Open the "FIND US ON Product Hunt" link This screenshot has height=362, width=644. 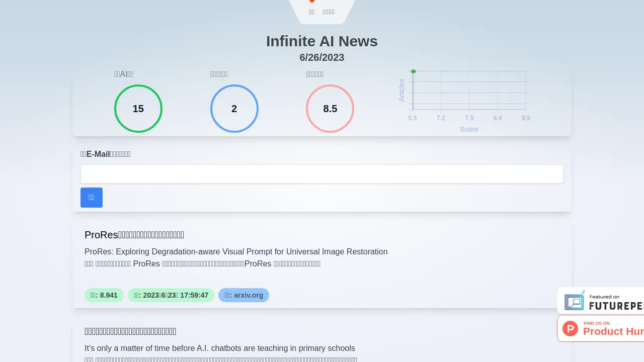pos(604,328)
